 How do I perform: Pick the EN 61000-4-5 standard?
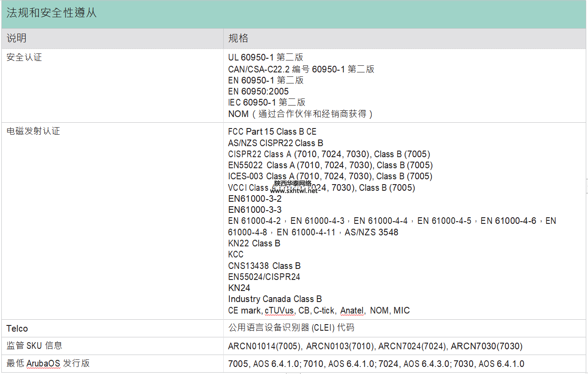pos(444,221)
